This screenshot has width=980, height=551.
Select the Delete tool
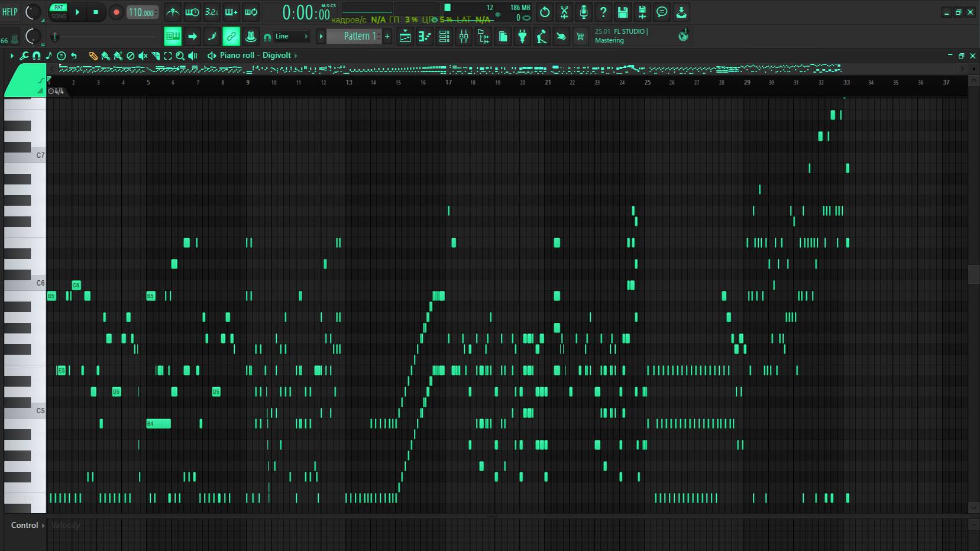(x=131, y=56)
